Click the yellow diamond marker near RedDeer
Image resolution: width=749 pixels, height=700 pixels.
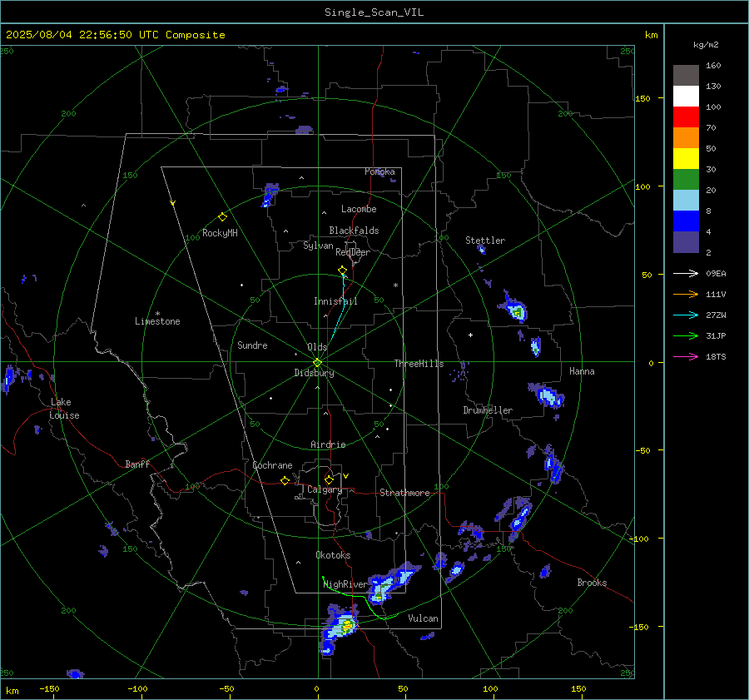(343, 271)
